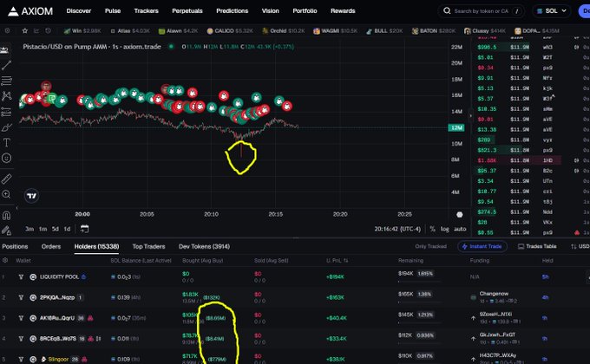Viewport: 590px width, 364px height.
Task: Open the Trades Table
Action: [x=537, y=246]
